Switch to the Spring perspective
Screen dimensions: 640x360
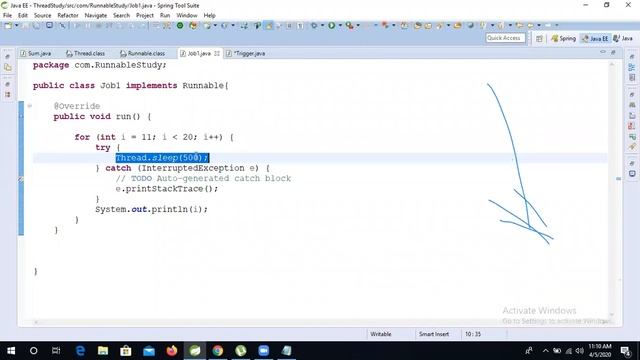click(563, 38)
